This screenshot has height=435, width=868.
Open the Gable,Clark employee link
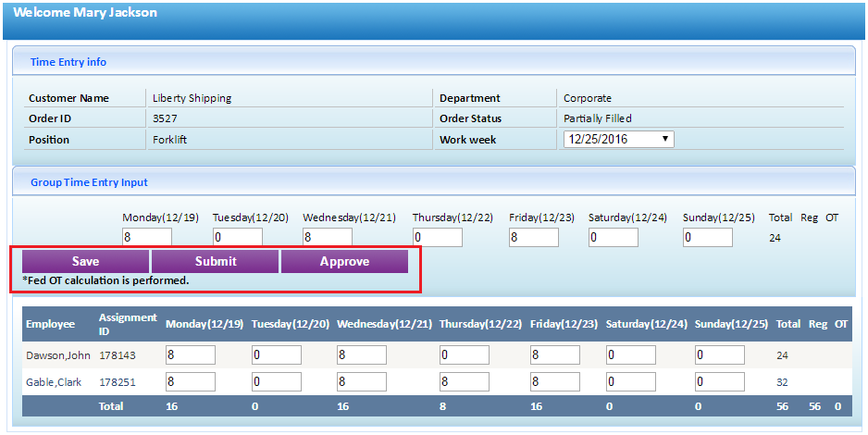tap(54, 382)
